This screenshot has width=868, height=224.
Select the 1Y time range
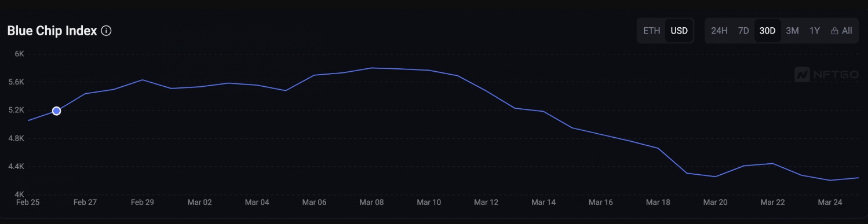coord(814,31)
